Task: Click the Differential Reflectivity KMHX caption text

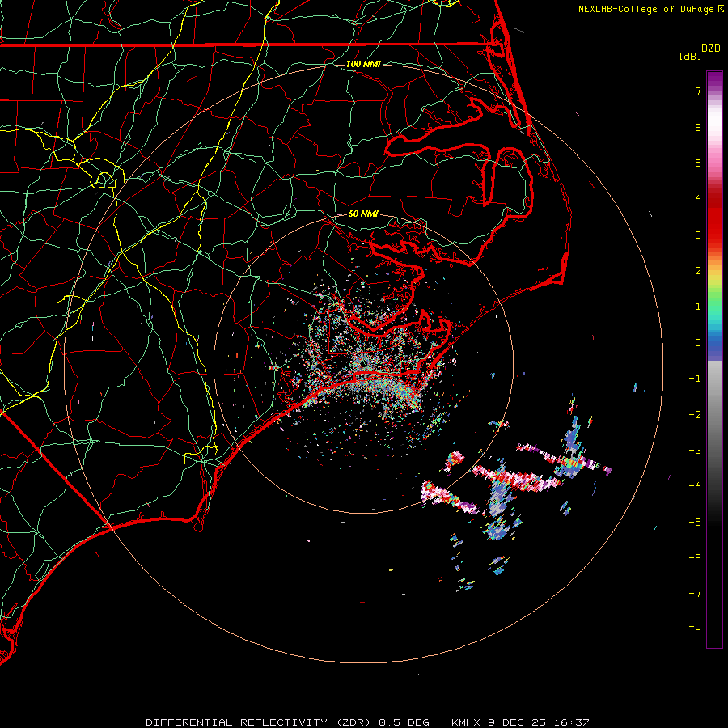Action: [x=367, y=722]
